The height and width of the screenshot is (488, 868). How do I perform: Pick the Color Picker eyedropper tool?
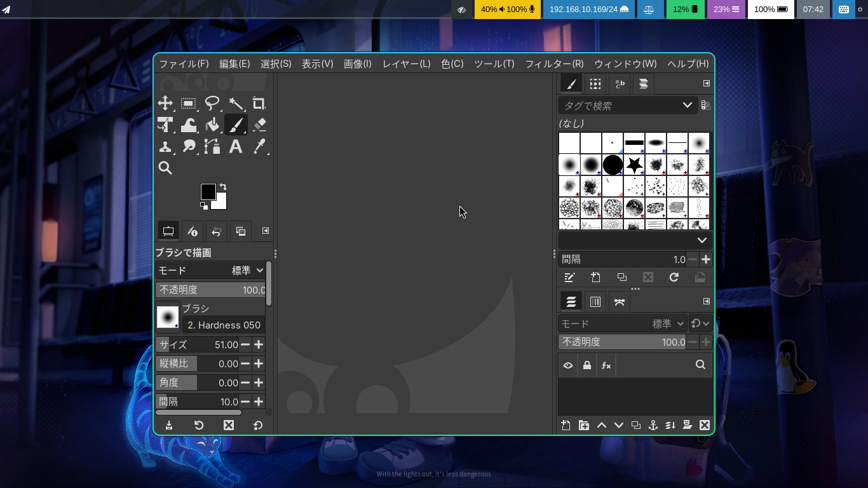tap(259, 147)
